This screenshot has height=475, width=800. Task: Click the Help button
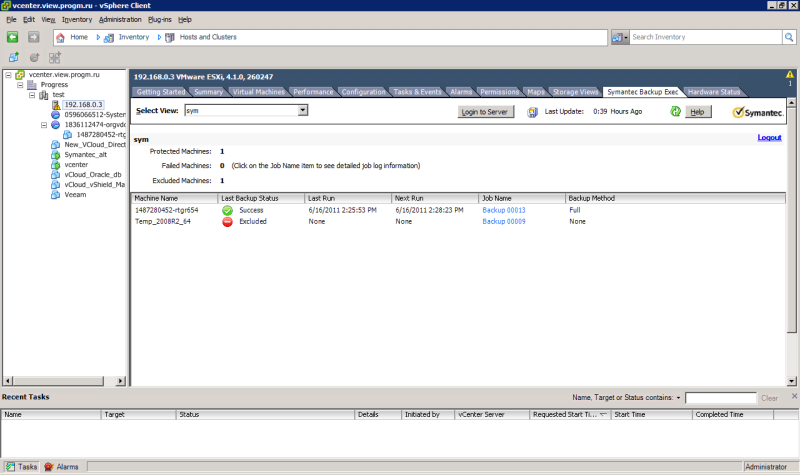(697, 112)
